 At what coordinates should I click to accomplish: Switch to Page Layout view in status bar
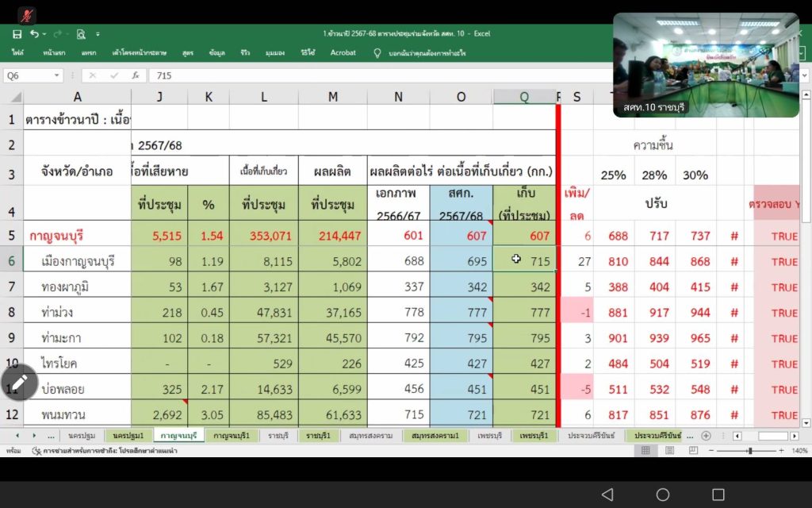[x=668, y=451]
